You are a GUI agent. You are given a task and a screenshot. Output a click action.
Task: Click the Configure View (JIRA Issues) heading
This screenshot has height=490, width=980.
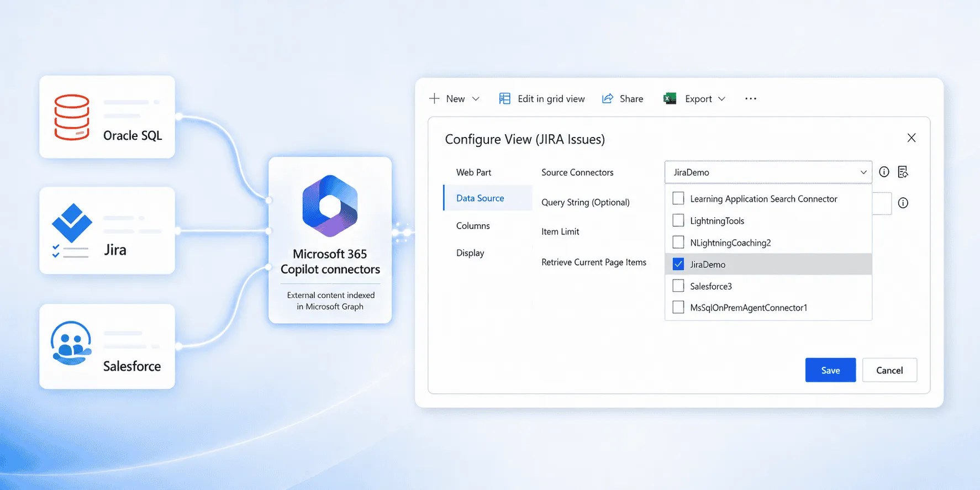point(525,139)
